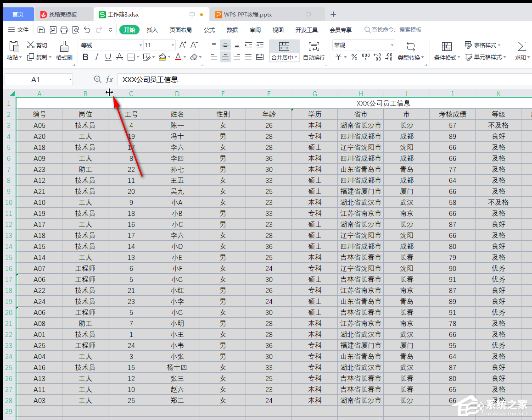The image size is (532, 420).
Task: Click the Print icon in quick toolbar
Action: (x=64, y=30)
